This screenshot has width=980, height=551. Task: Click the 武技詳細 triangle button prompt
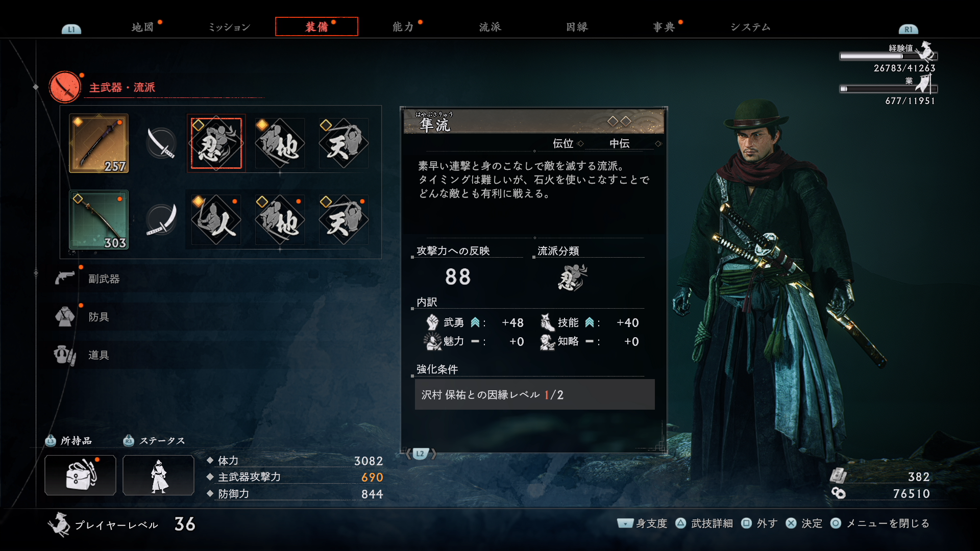704,523
